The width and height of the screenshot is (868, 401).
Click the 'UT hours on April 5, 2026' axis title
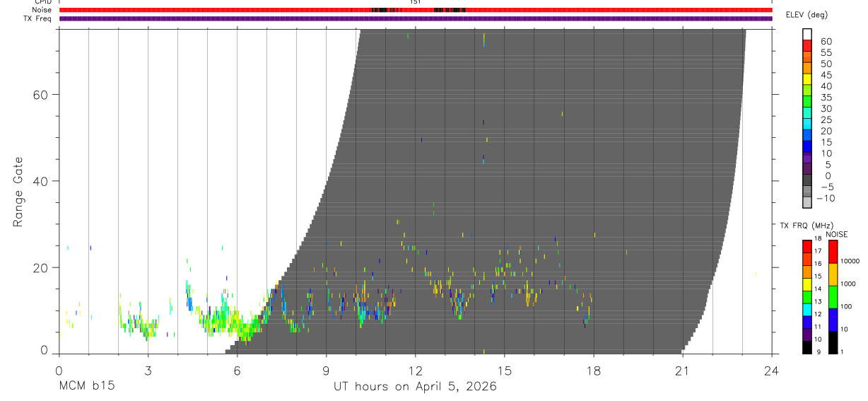(x=415, y=387)
